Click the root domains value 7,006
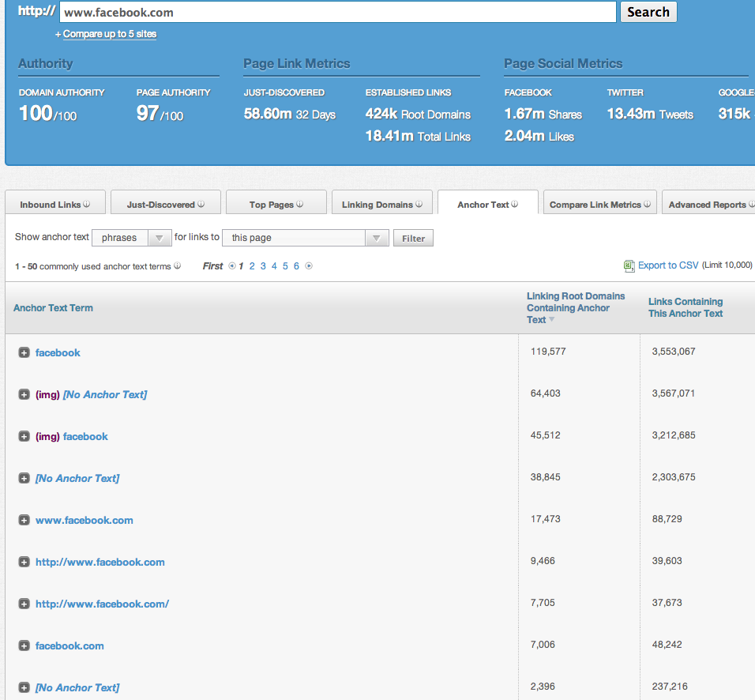This screenshot has height=700, width=755. tap(543, 645)
